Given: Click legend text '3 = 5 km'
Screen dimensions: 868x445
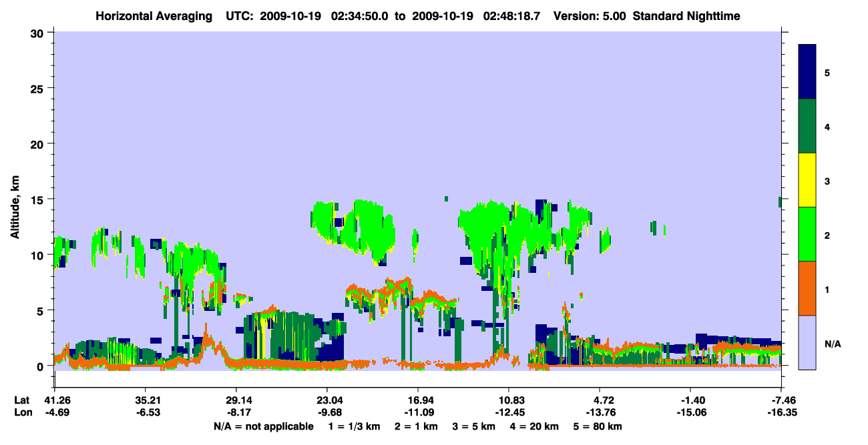Looking at the screenshot, I should (x=475, y=426).
